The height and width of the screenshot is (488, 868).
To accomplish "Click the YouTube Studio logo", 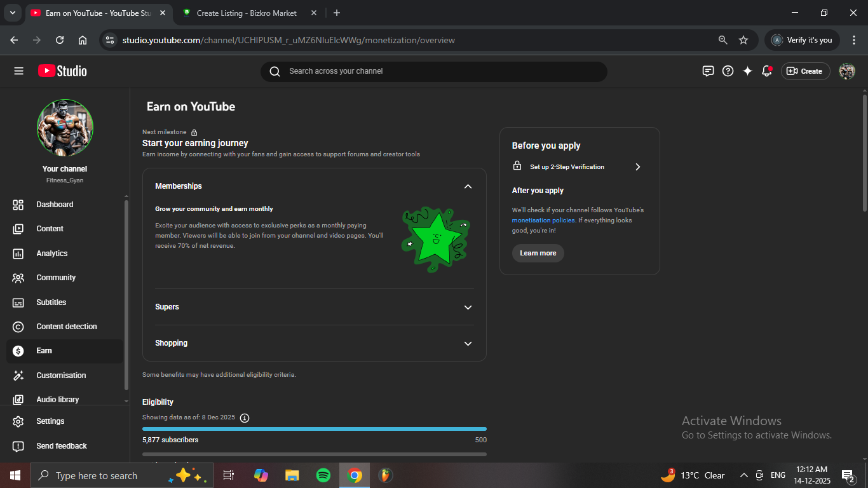I will tap(62, 71).
